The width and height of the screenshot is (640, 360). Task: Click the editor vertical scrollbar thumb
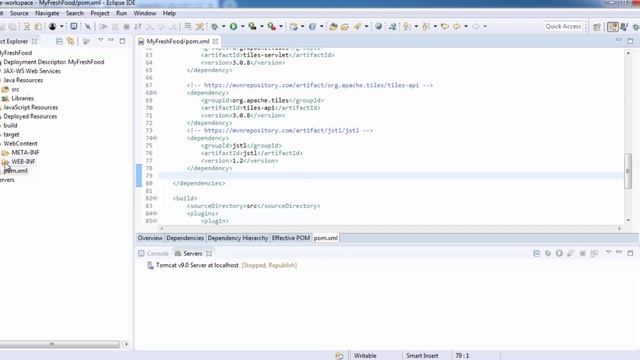click(x=628, y=171)
